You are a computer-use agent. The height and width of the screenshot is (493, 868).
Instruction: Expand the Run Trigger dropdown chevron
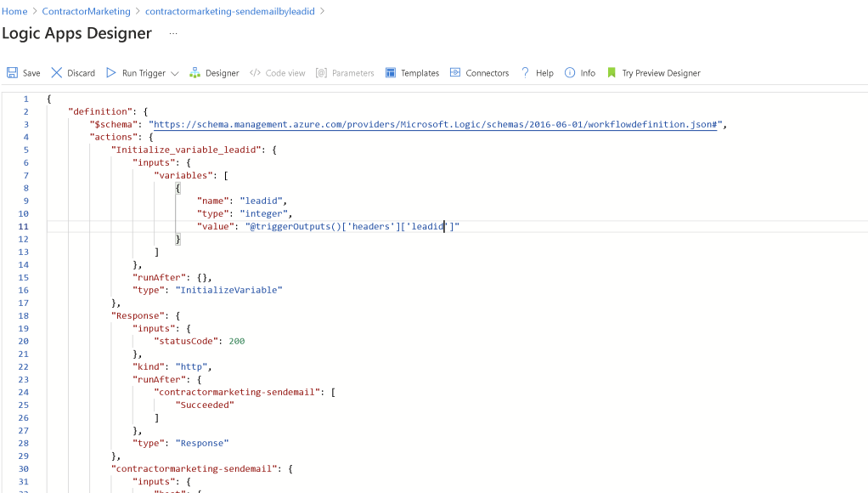point(175,73)
